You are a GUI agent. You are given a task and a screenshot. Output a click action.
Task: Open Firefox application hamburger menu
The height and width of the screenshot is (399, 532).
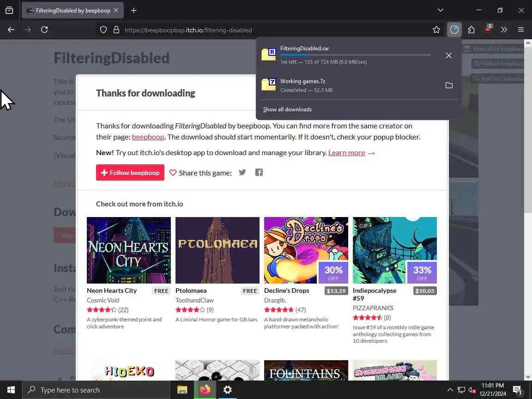521,30
